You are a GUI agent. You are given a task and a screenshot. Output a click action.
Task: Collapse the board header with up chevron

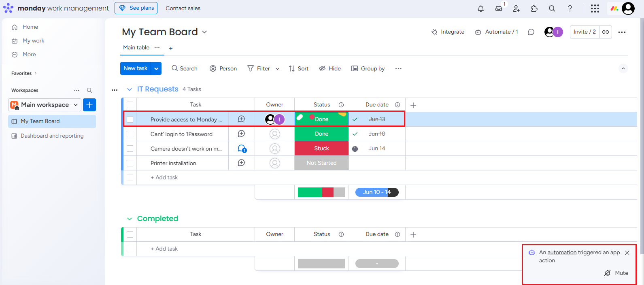pyautogui.click(x=623, y=68)
